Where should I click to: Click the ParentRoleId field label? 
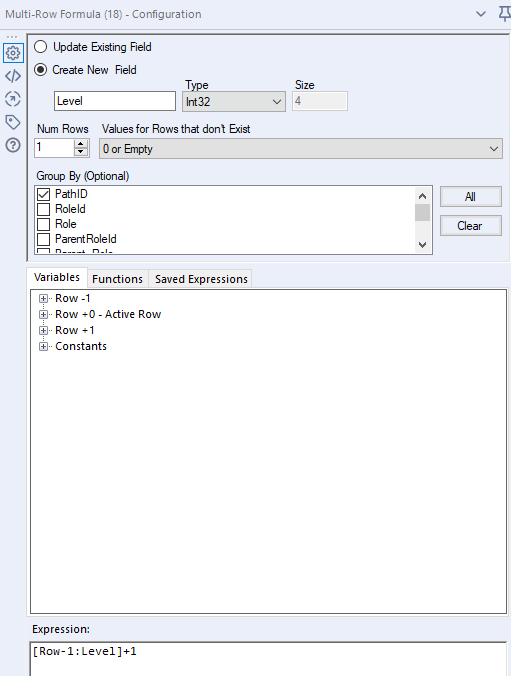(86, 239)
